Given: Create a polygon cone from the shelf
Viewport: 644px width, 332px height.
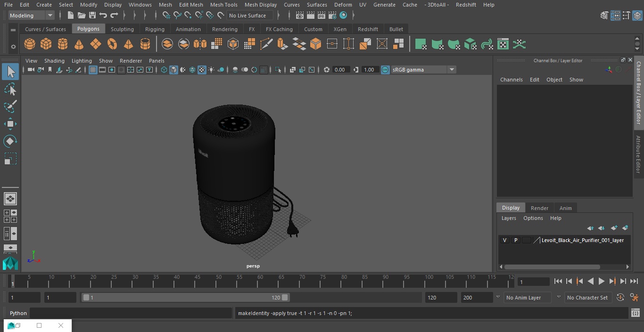Looking at the screenshot, I should click(x=79, y=44).
